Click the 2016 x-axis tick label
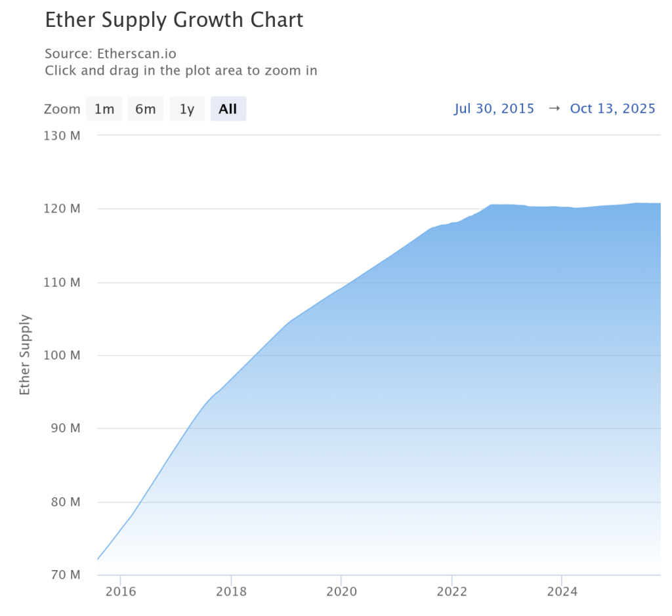 tap(121, 592)
